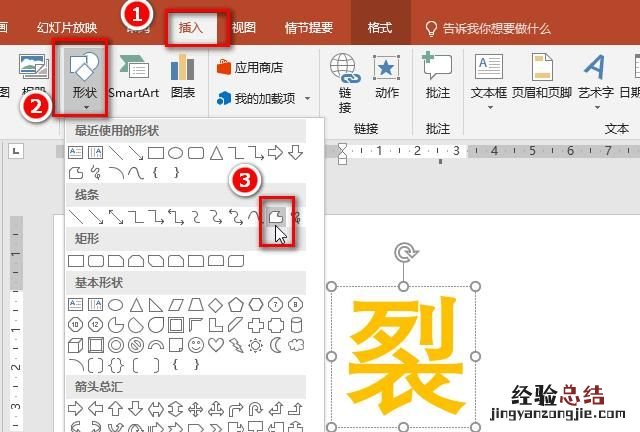Viewport: 640px width, 432px height.
Task: Select the double arrow line under 线条
Action: (x=116, y=217)
